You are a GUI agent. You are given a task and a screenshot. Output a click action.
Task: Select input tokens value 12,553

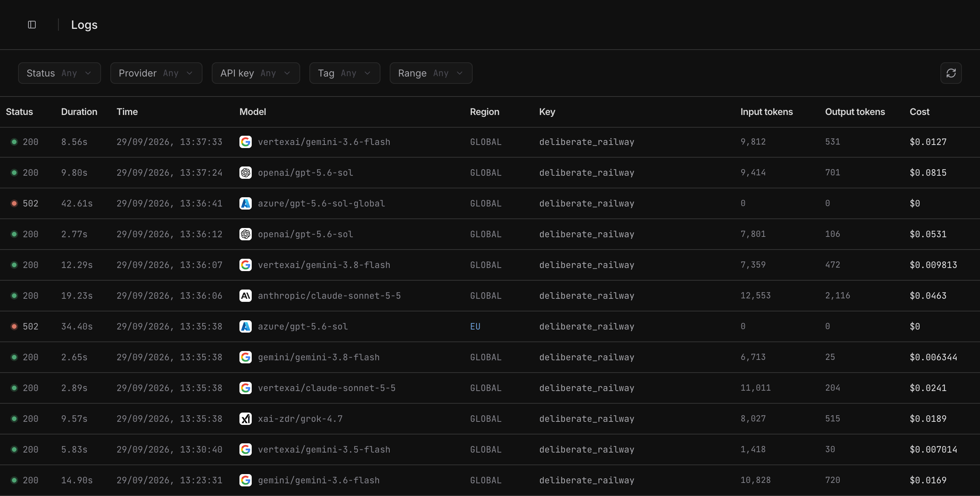click(756, 296)
